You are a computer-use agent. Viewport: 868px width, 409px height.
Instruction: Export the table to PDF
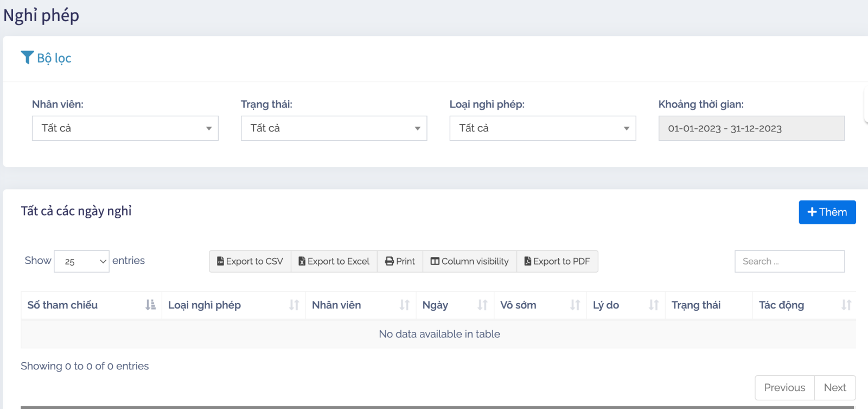[557, 261]
